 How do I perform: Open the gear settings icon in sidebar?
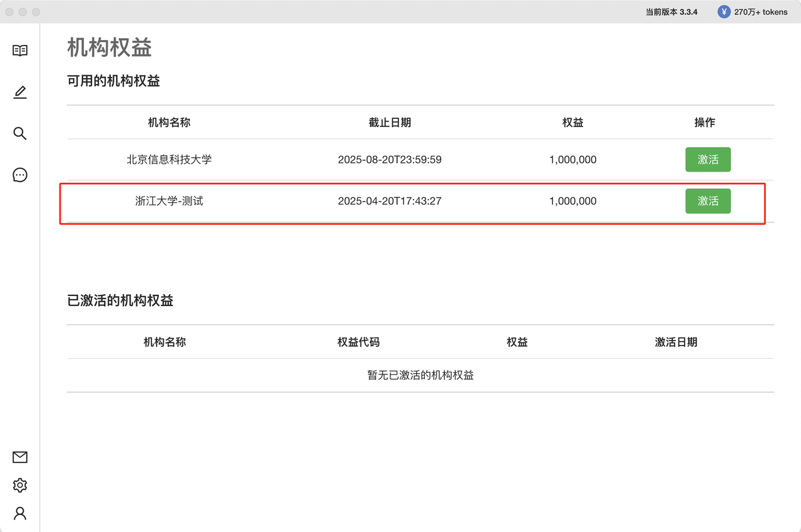pos(20,485)
